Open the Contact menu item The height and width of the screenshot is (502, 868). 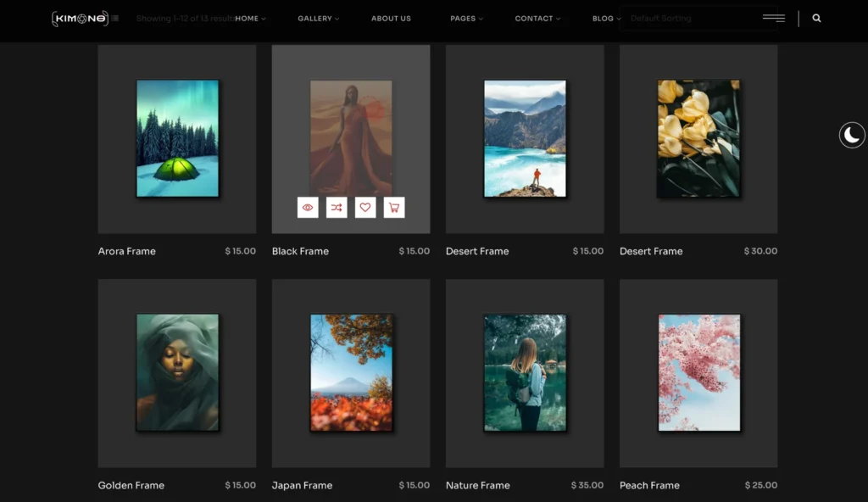click(537, 19)
